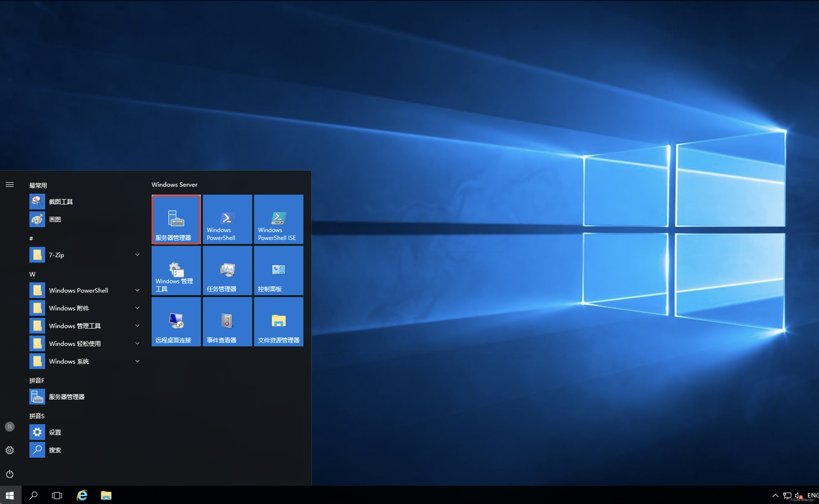Image resolution: width=819 pixels, height=504 pixels.
Task: Open the Windows PowerShell ISE tile
Action: tap(279, 219)
